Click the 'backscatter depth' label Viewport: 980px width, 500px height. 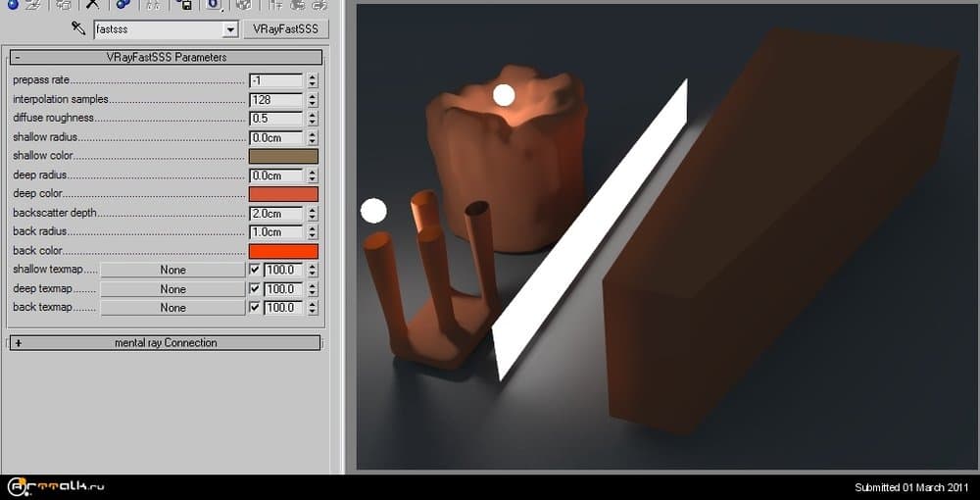(x=55, y=213)
